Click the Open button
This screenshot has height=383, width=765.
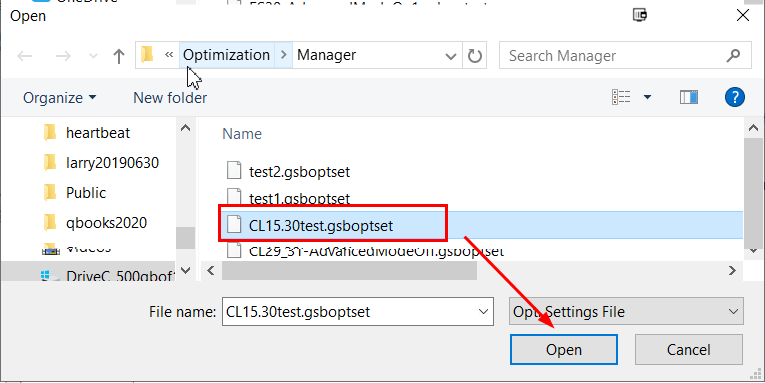[x=564, y=349]
